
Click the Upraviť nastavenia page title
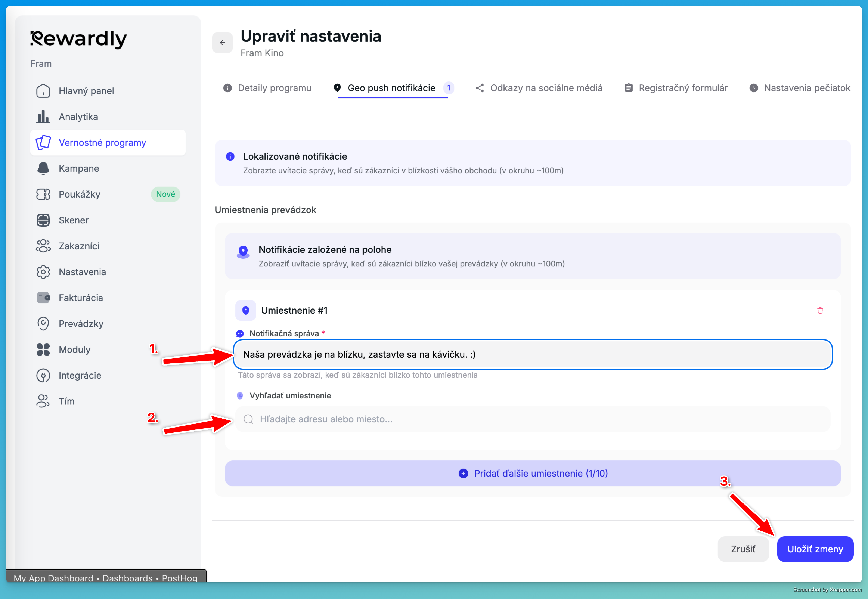click(311, 36)
